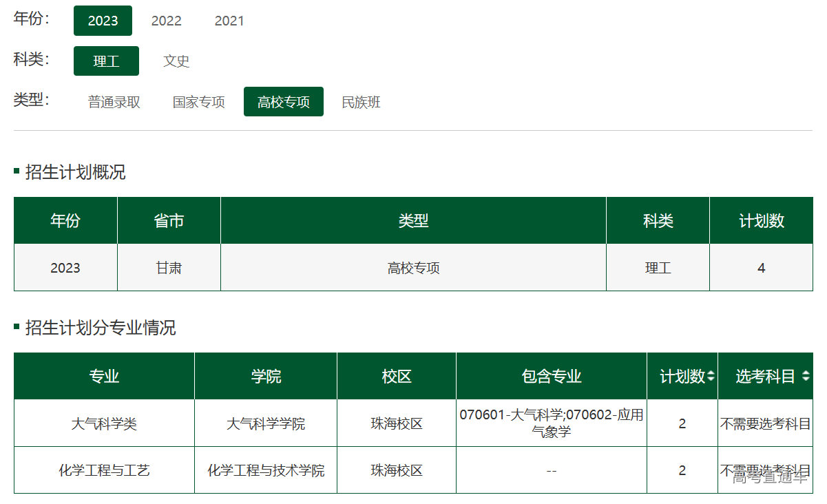Select the 大气科学类 major cell
This screenshot has height=504, width=827.
(x=104, y=423)
